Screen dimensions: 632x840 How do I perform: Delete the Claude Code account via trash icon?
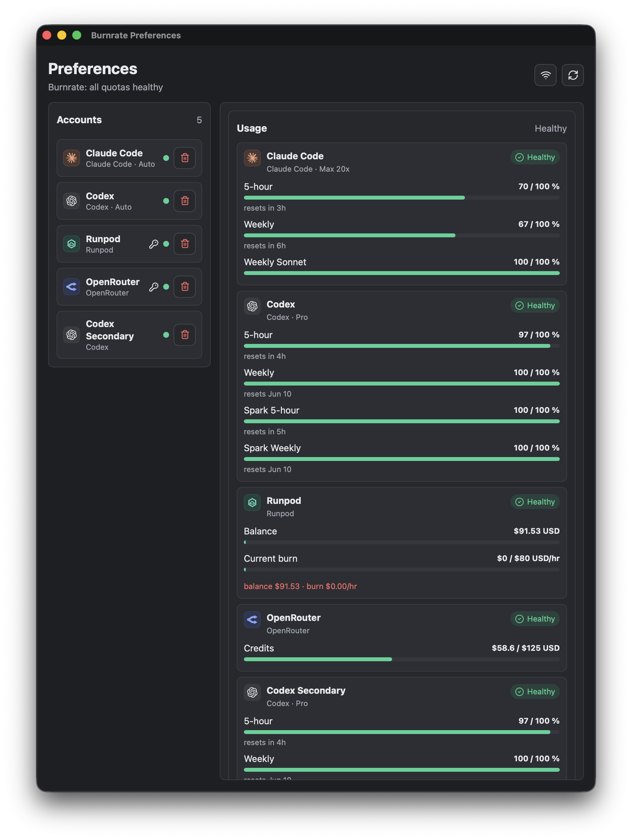tap(185, 158)
